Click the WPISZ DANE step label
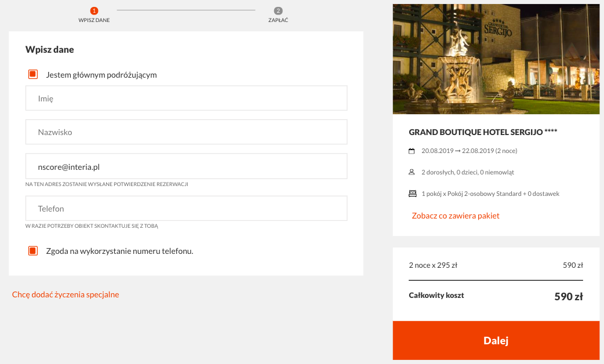 (94, 20)
